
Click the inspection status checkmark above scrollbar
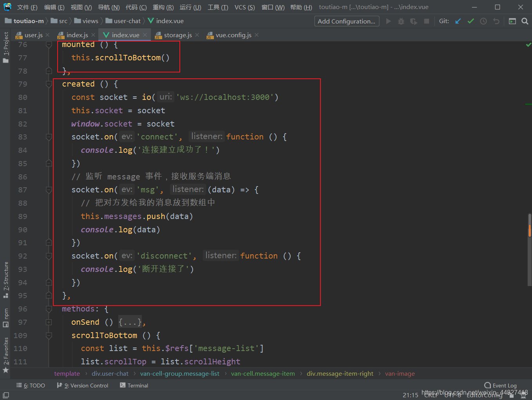click(x=528, y=45)
